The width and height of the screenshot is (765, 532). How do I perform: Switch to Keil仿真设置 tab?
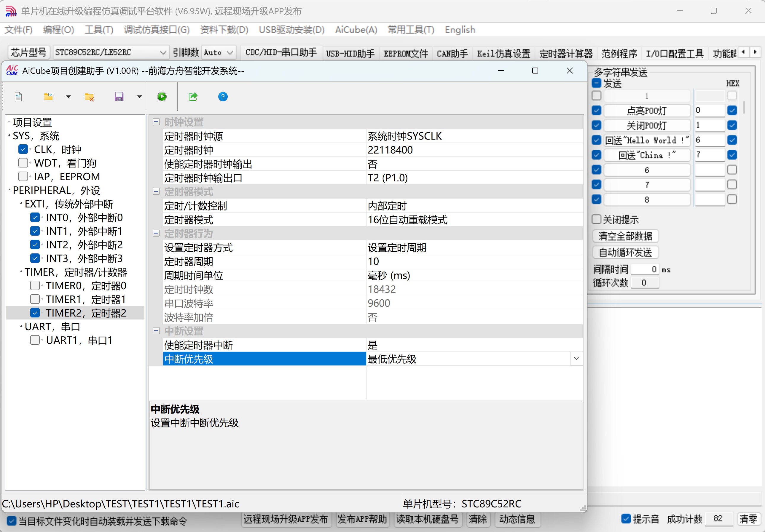click(503, 53)
